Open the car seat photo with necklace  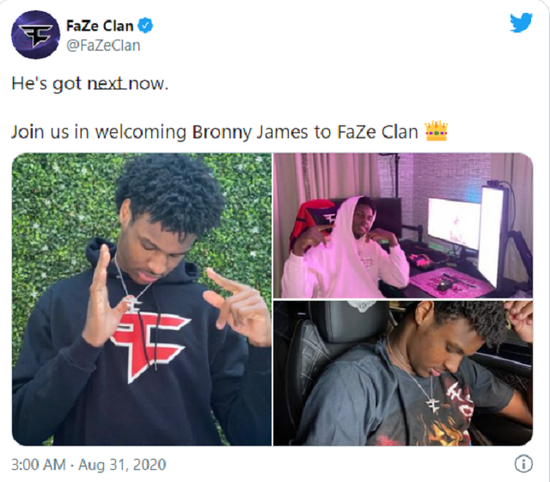coord(403,373)
